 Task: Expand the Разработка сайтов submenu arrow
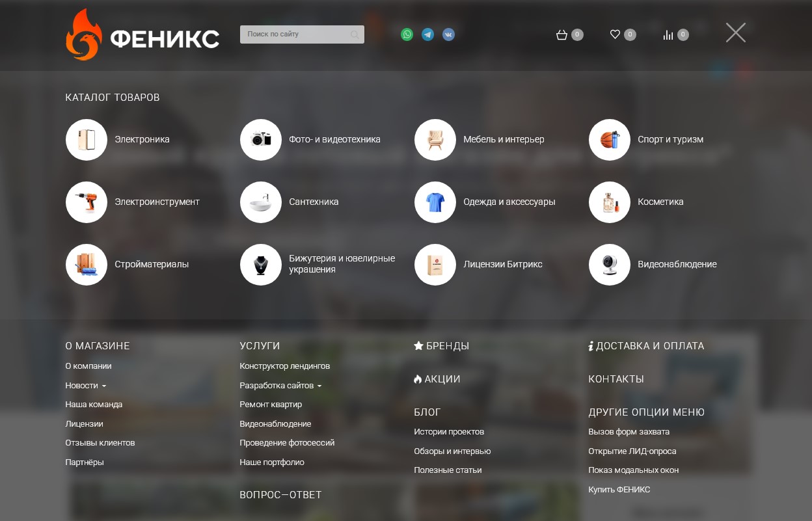[319, 386]
